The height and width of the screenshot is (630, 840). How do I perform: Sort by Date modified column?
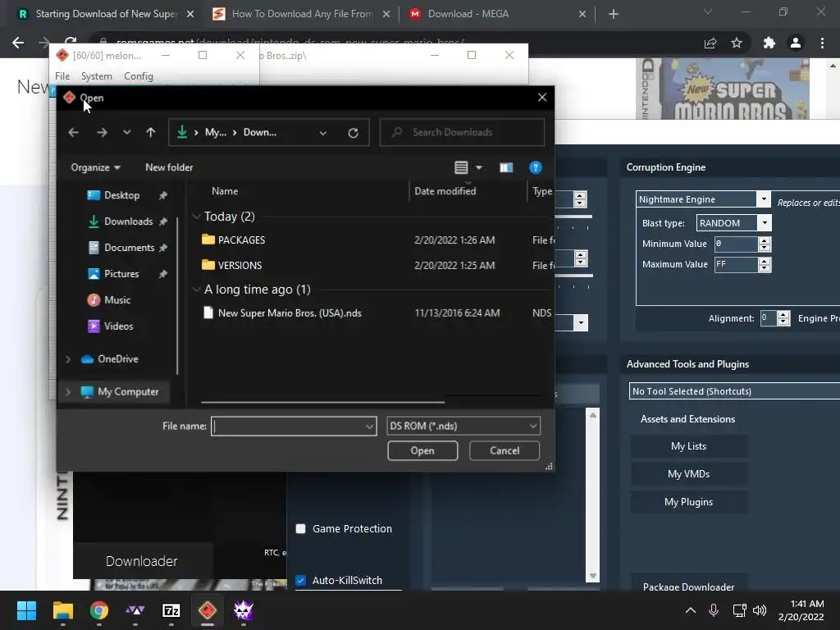click(445, 191)
